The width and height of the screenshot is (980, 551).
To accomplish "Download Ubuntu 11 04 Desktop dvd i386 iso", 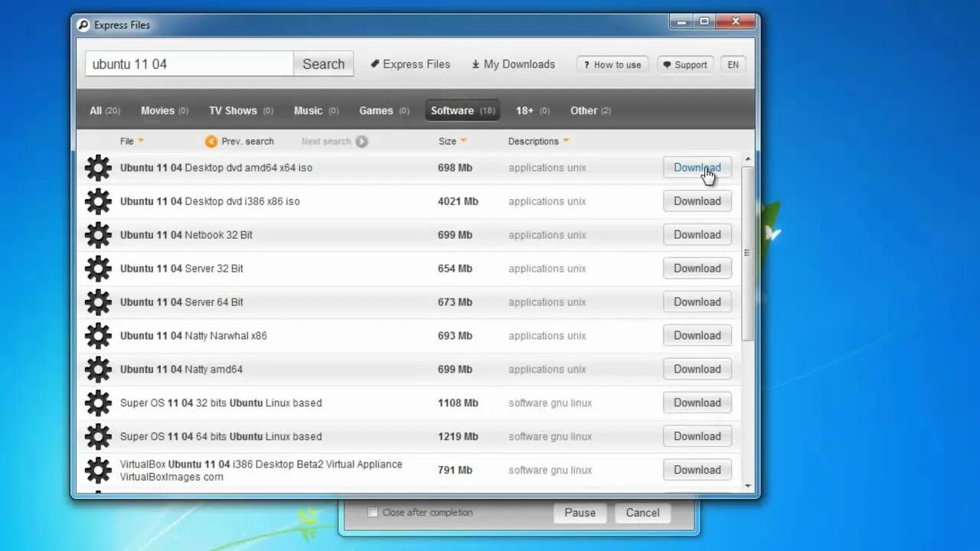I will pyautogui.click(x=697, y=201).
